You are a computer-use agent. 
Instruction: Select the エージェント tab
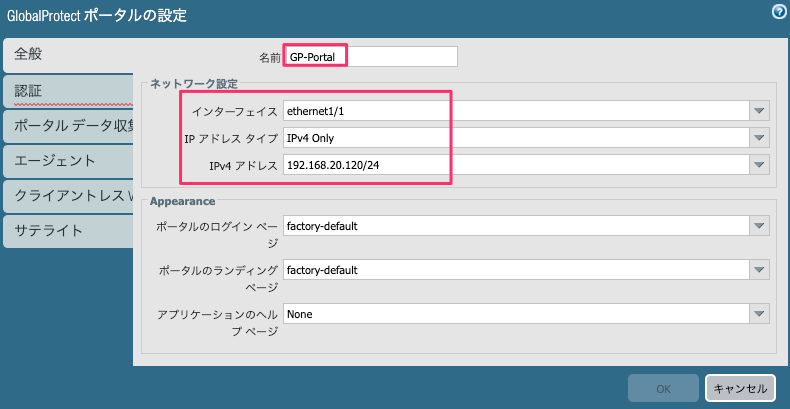(68, 161)
